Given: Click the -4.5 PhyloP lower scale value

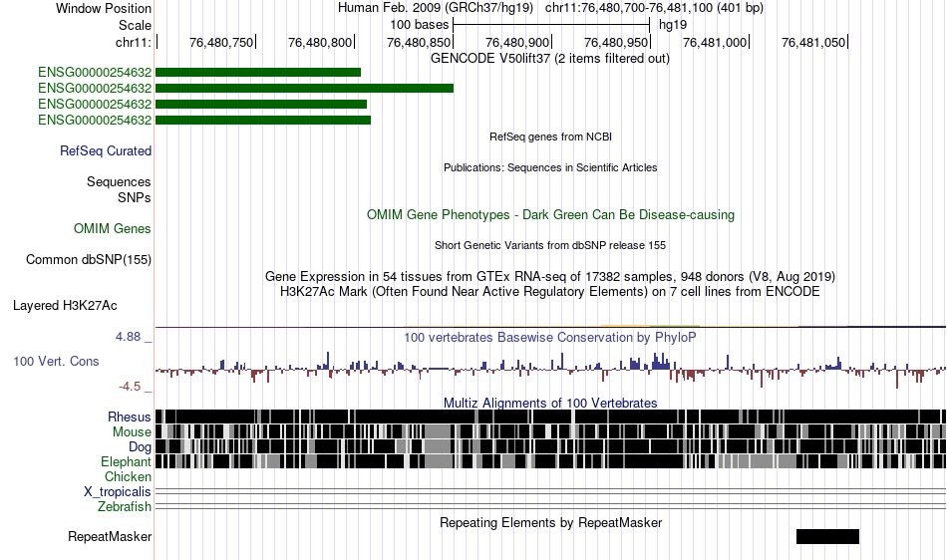Looking at the screenshot, I should [130, 387].
